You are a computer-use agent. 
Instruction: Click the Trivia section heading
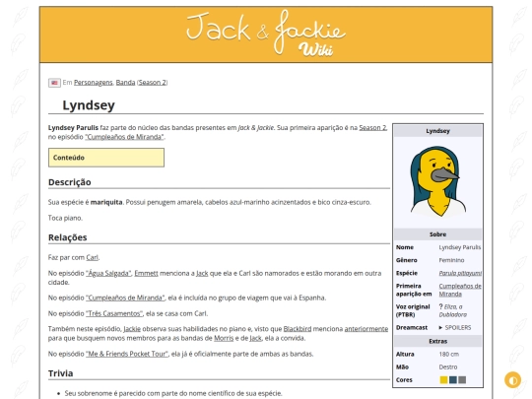tap(61, 373)
